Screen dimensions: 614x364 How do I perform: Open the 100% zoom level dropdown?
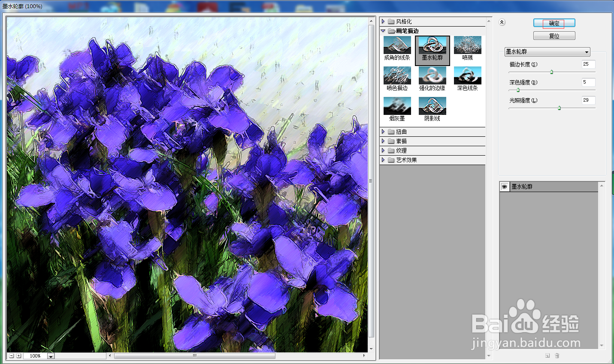click(x=51, y=356)
